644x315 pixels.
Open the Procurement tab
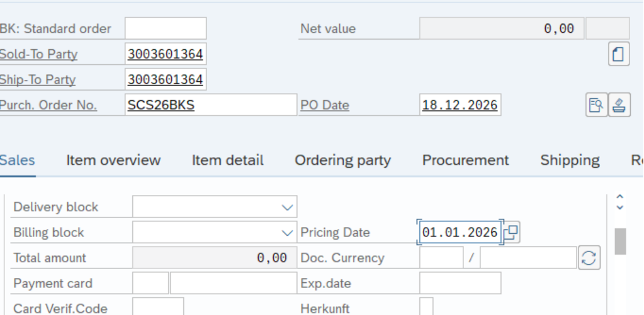click(465, 160)
